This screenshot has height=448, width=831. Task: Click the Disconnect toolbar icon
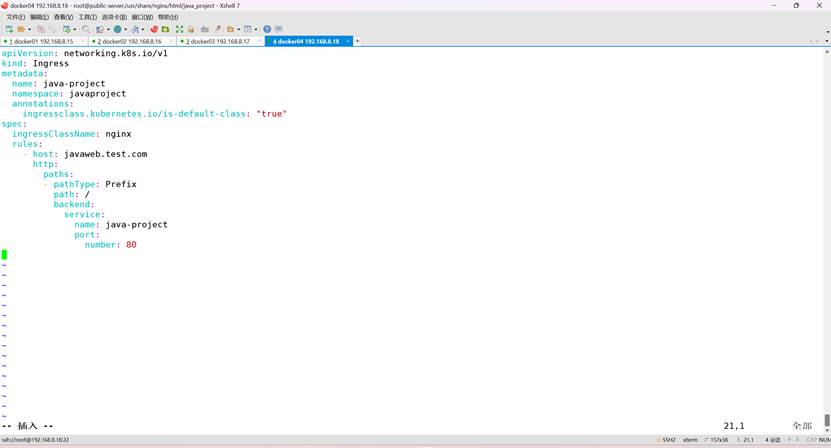click(40, 29)
